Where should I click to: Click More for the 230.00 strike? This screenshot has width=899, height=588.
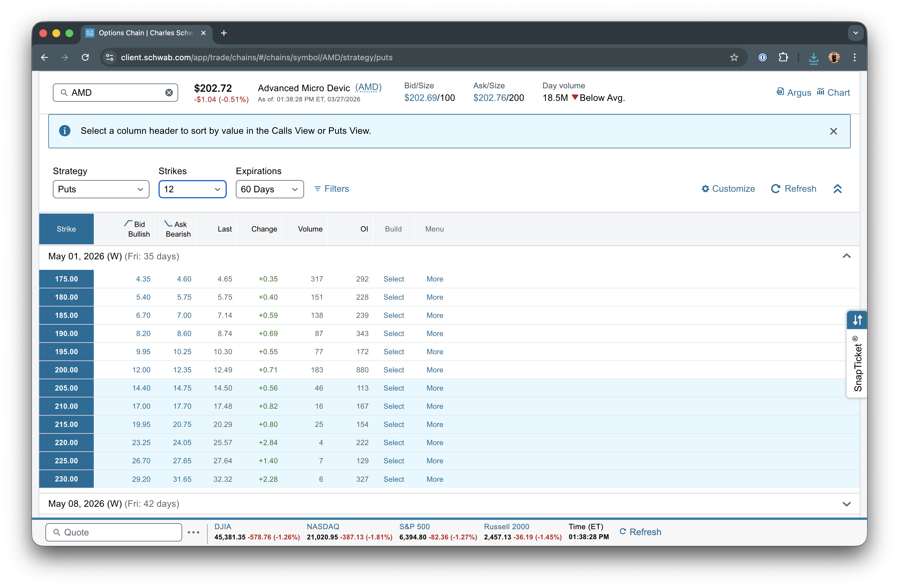(x=435, y=479)
